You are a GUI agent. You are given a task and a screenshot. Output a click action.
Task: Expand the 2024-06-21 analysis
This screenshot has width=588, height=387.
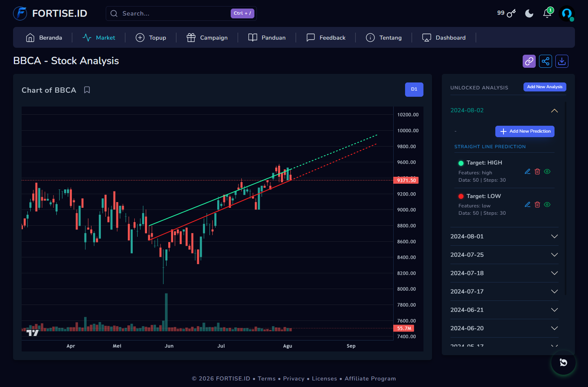(x=504, y=310)
